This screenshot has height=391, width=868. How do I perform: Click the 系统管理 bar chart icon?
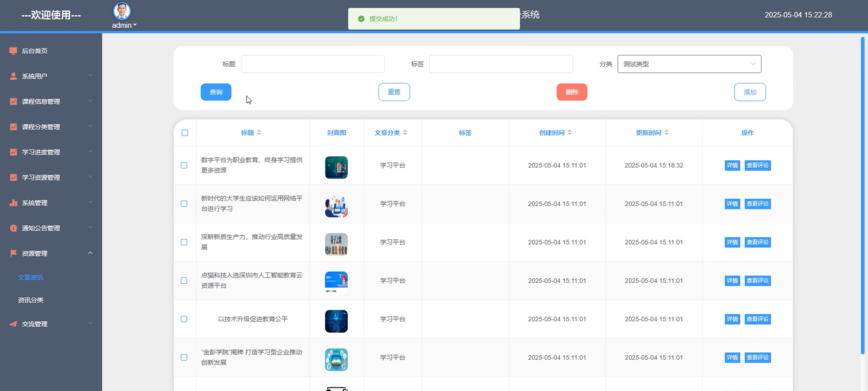[13, 203]
